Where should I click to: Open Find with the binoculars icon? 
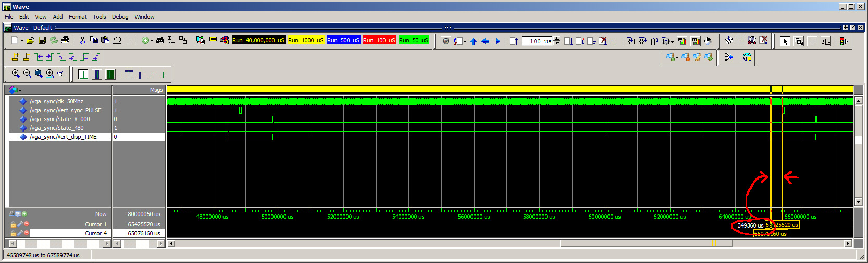click(160, 40)
